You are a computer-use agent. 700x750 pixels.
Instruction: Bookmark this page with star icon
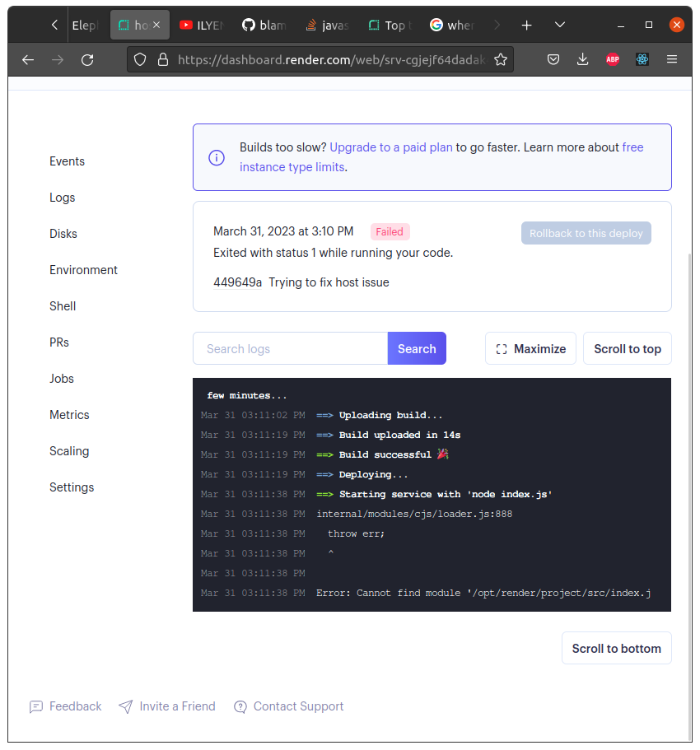coord(501,59)
